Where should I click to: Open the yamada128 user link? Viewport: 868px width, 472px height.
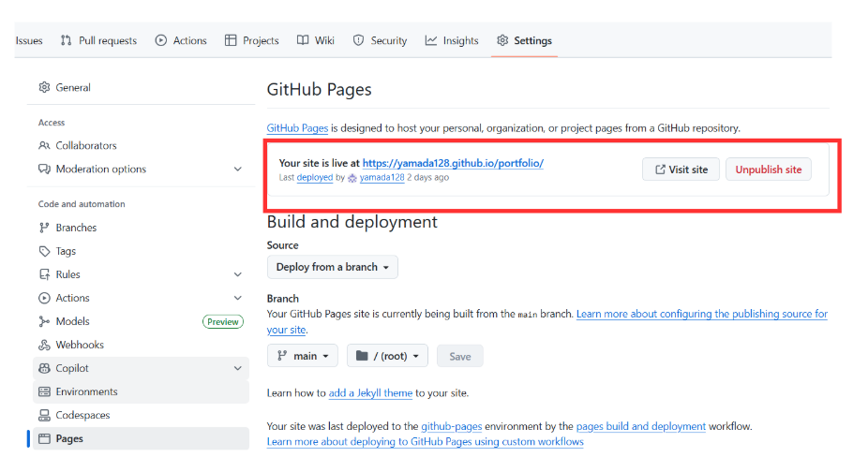pyautogui.click(x=382, y=178)
